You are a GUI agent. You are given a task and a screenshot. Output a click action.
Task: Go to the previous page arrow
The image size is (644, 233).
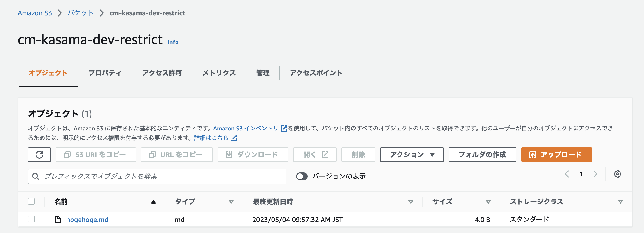[567, 174]
